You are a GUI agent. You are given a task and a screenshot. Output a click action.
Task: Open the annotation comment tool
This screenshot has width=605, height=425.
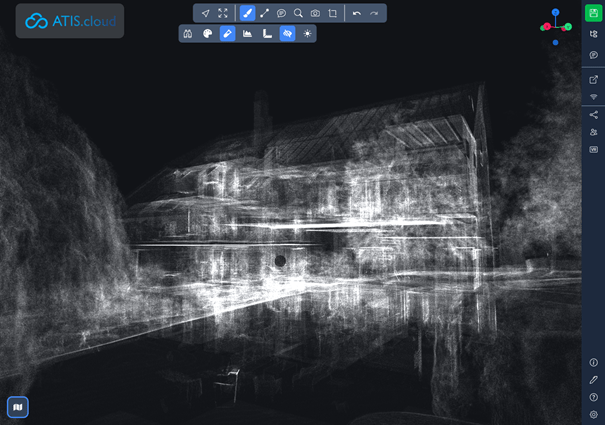pyautogui.click(x=282, y=13)
